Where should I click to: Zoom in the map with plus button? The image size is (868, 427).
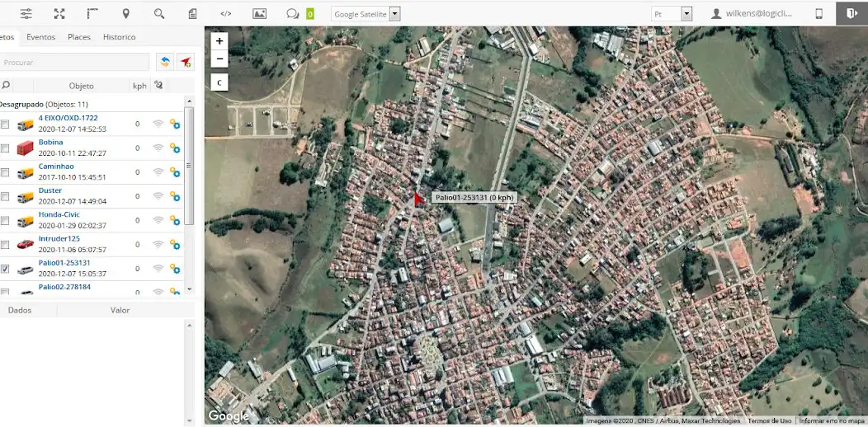219,41
